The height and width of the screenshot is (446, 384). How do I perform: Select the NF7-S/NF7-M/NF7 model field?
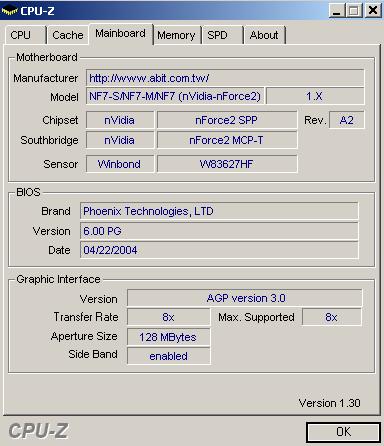pyautogui.click(x=175, y=96)
